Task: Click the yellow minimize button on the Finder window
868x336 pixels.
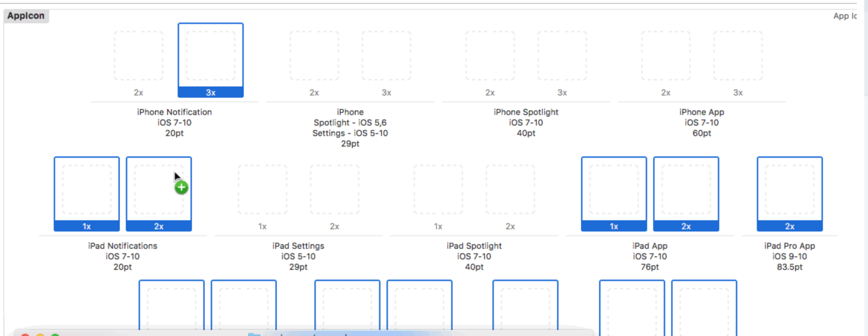Action: 41,335
